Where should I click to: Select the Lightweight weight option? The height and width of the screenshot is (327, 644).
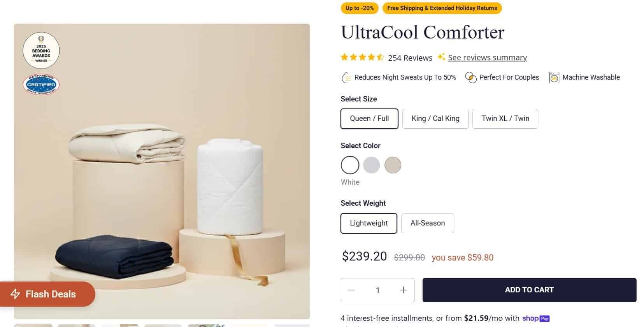(369, 223)
